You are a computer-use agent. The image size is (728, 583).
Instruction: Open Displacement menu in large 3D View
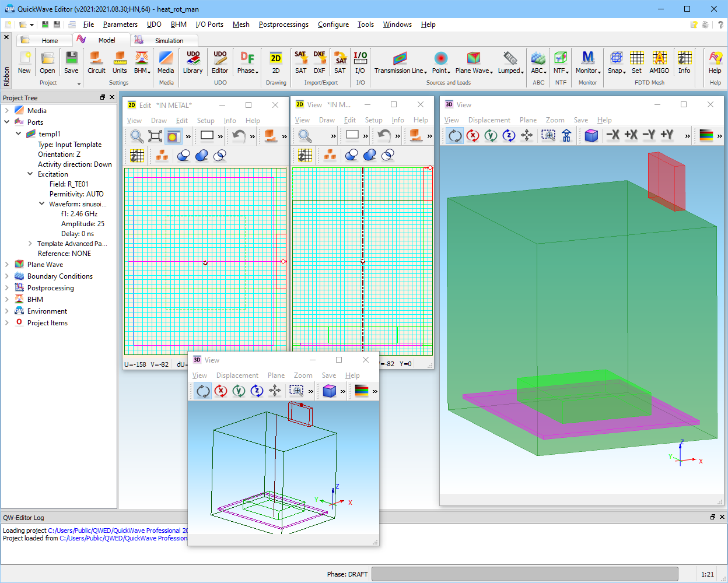489,120
